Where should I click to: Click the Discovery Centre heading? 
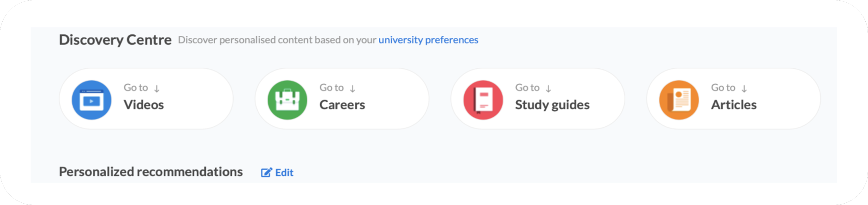coord(115,40)
